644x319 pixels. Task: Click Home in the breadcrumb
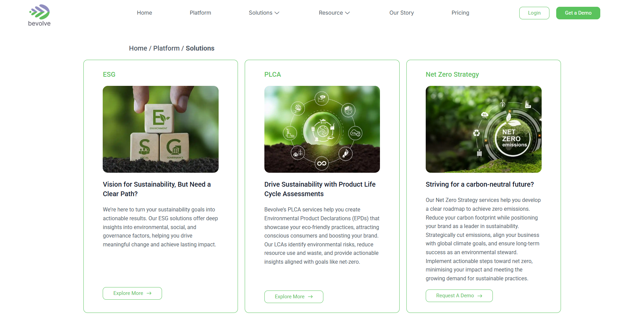(138, 48)
